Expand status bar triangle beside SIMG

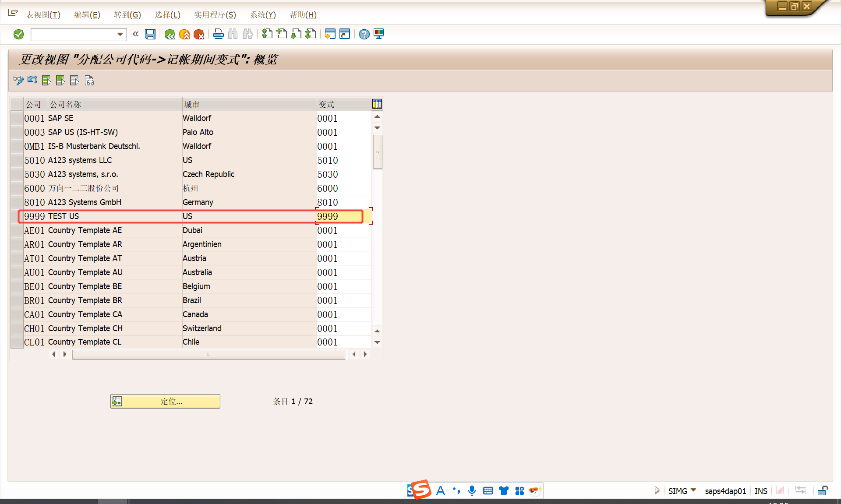(x=657, y=490)
